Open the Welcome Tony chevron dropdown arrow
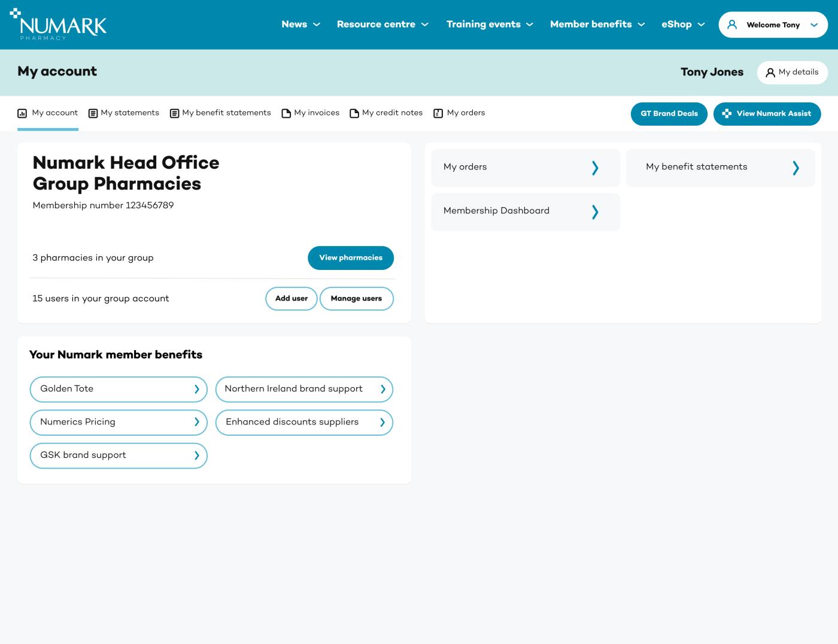Viewport: 838px width, 644px height. (x=814, y=25)
